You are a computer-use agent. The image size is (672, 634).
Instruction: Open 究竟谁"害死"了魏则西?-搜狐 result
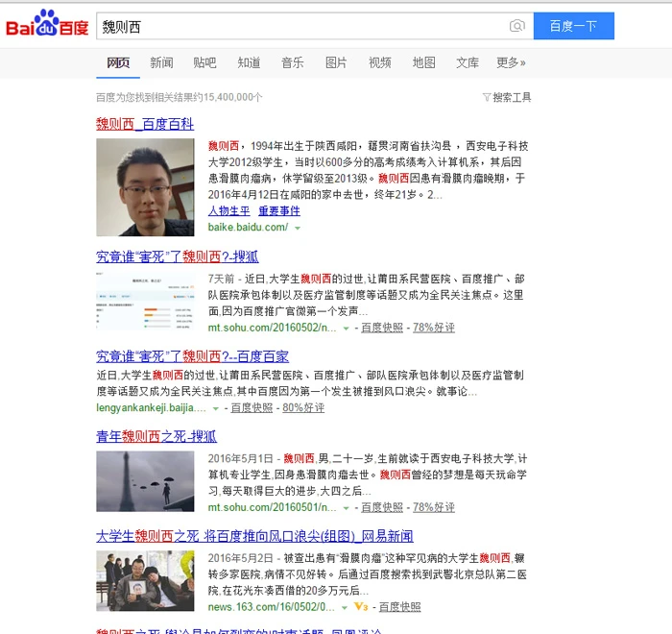(177, 256)
